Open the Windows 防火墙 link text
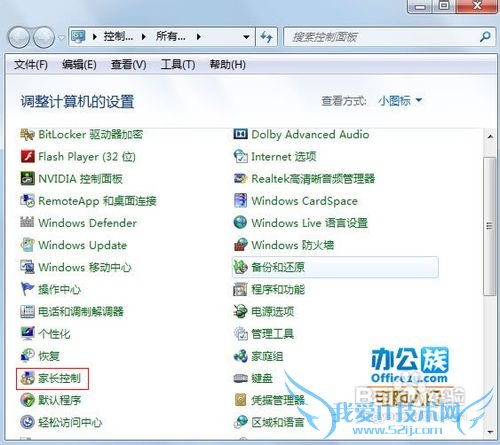This screenshot has width=500, height=445. (293, 245)
